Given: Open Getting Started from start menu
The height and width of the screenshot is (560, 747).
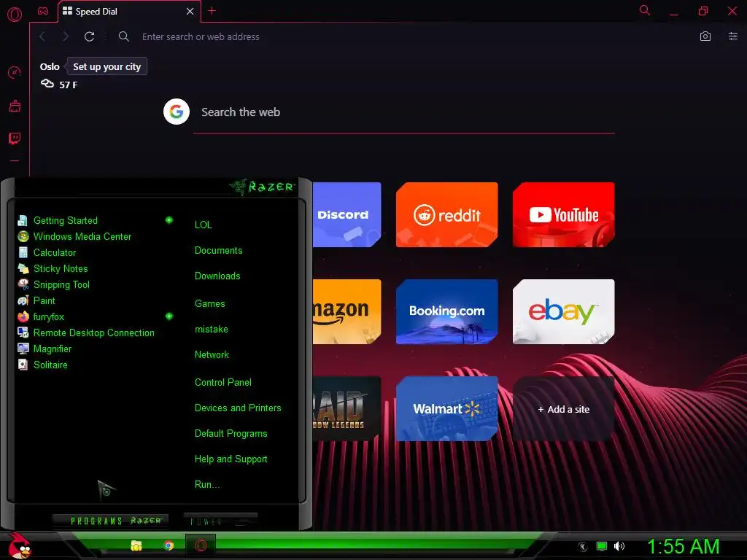Looking at the screenshot, I should (65, 220).
